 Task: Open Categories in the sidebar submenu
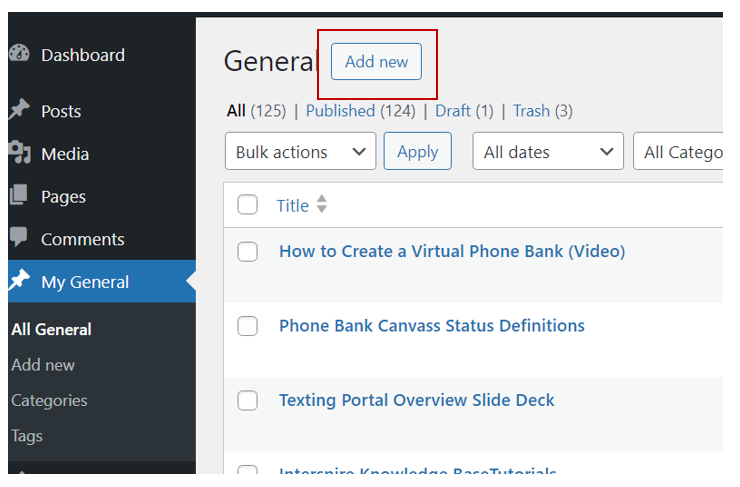pyautogui.click(x=49, y=401)
